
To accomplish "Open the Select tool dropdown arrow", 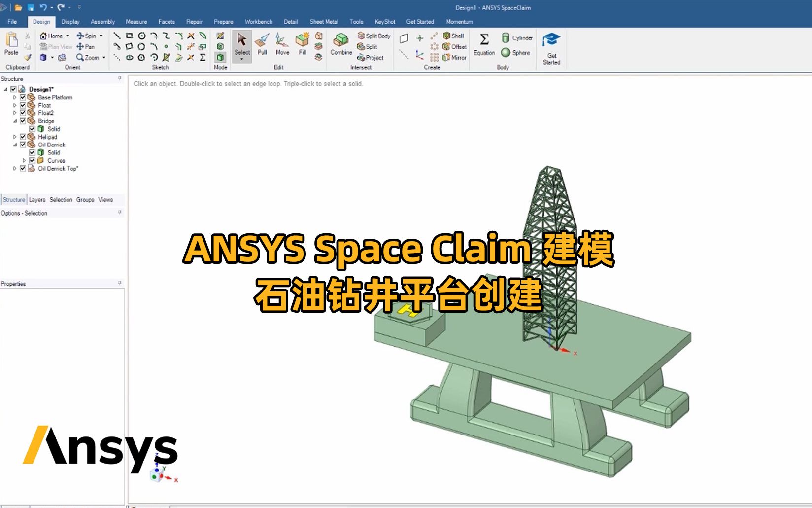I will point(242,60).
